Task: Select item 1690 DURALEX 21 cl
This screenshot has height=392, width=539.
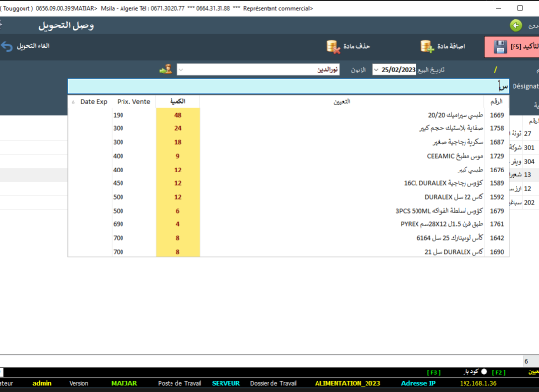Action: tap(288, 251)
